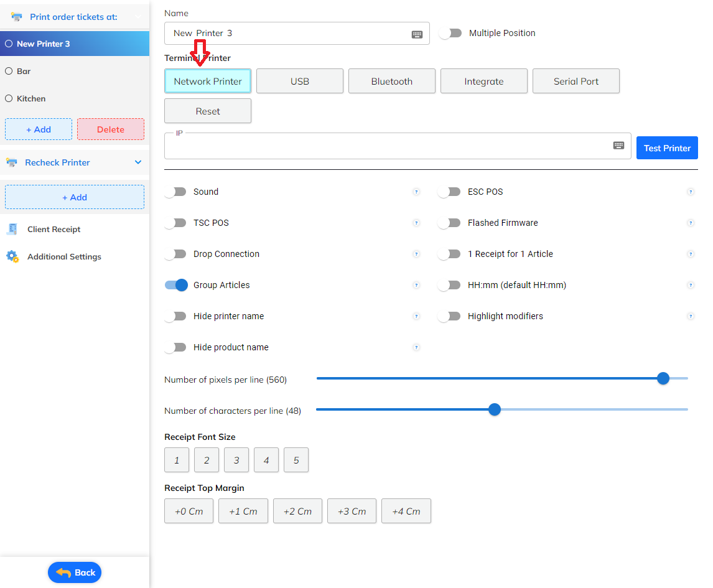This screenshot has height=588, width=713.
Task: Click help icon next to HH:mm option
Action: (x=690, y=285)
